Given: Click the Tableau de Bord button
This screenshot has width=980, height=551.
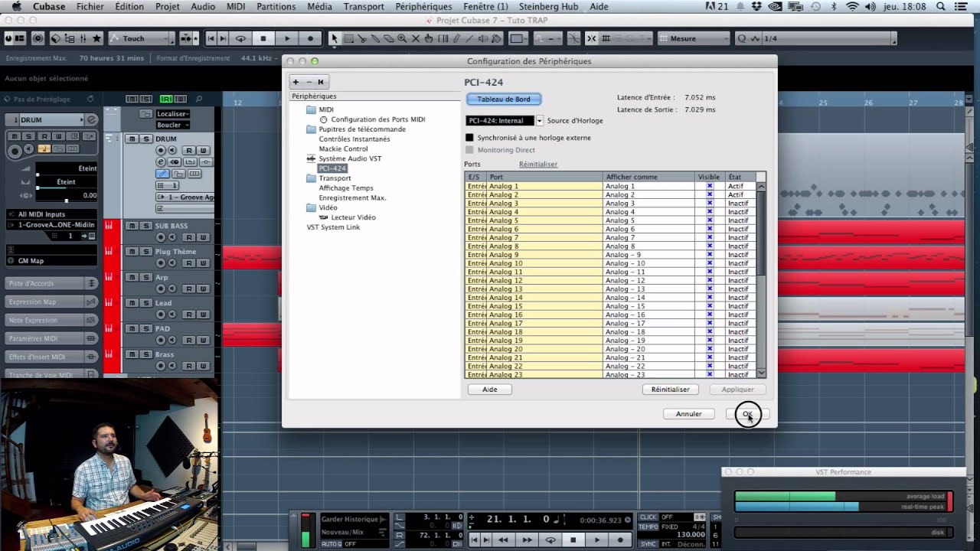Looking at the screenshot, I should click(x=504, y=99).
